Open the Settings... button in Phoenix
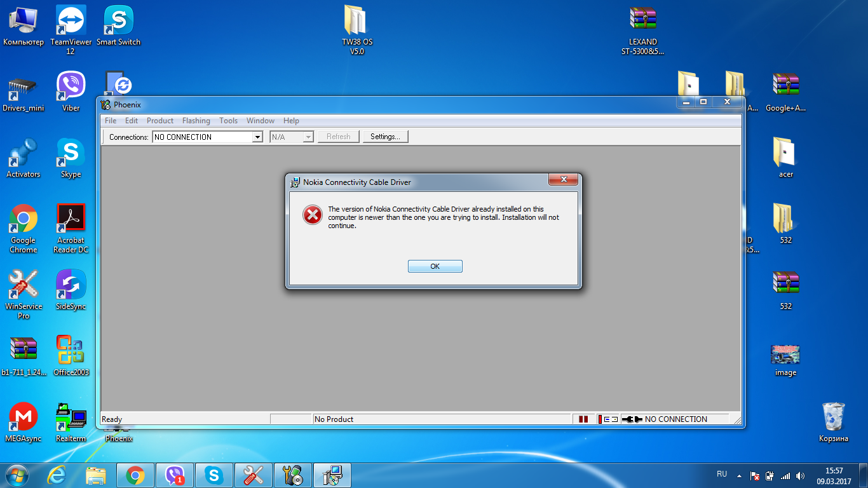The width and height of the screenshot is (868, 488). (x=385, y=137)
